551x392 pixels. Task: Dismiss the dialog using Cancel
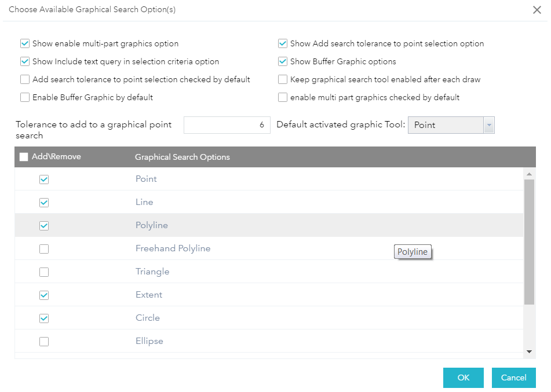[513, 378]
